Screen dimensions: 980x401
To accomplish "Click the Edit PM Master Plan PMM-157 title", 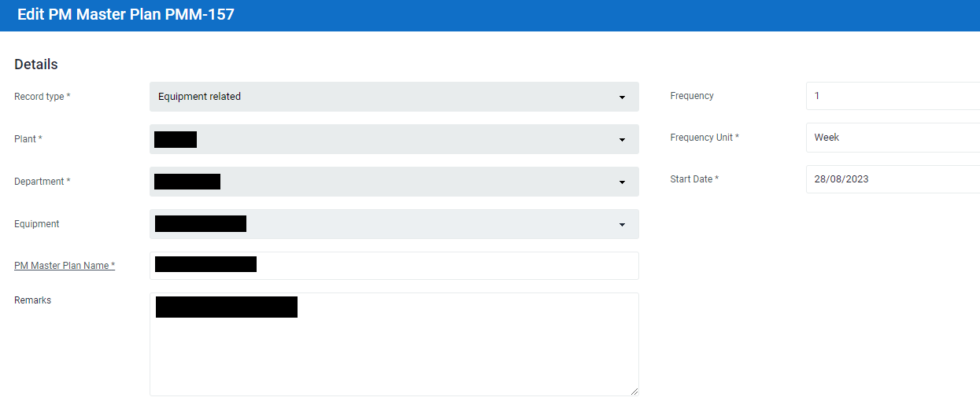I will pos(126,14).
